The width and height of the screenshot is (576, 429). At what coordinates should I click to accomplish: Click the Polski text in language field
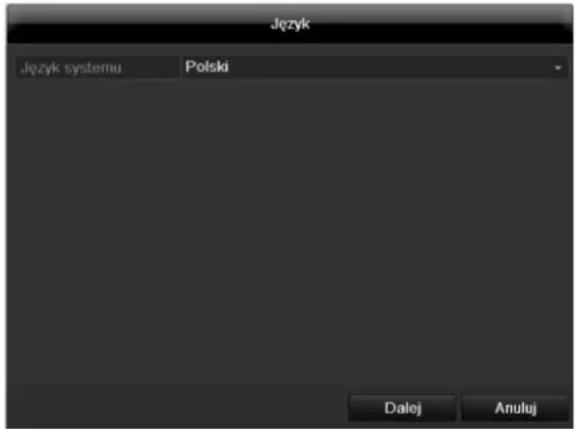pos(207,67)
